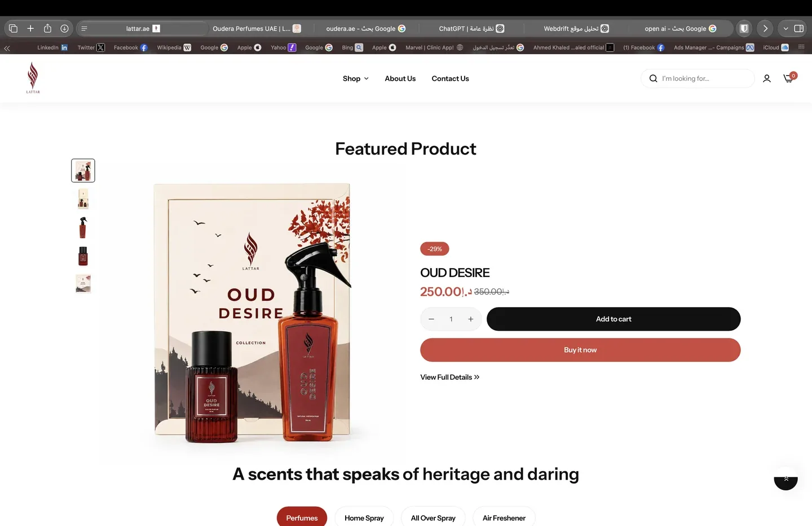This screenshot has width=812, height=526.
Task: Open the Twitter bookmark
Action: [x=91, y=47]
